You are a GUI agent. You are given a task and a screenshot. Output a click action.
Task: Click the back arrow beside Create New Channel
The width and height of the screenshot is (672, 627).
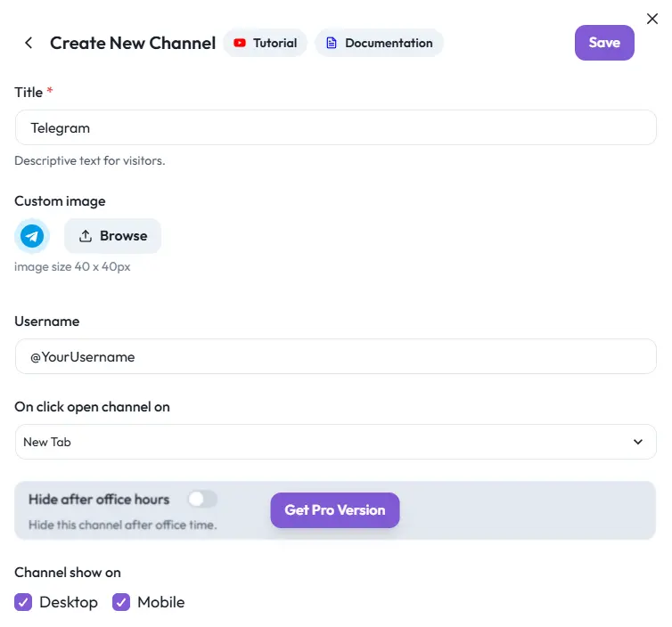[29, 43]
